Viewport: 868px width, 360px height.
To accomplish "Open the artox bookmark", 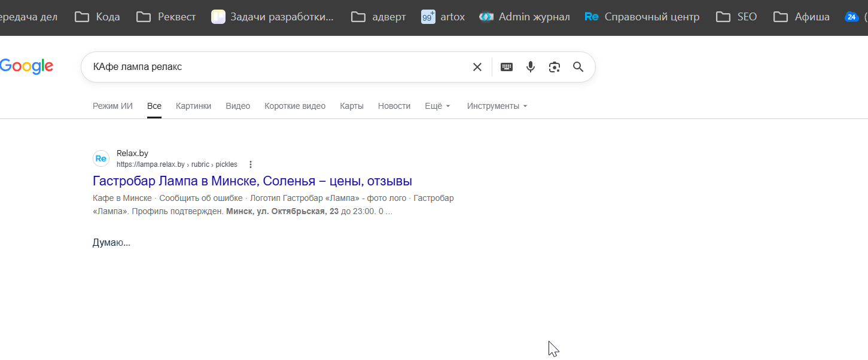I will tap(443, 17).
